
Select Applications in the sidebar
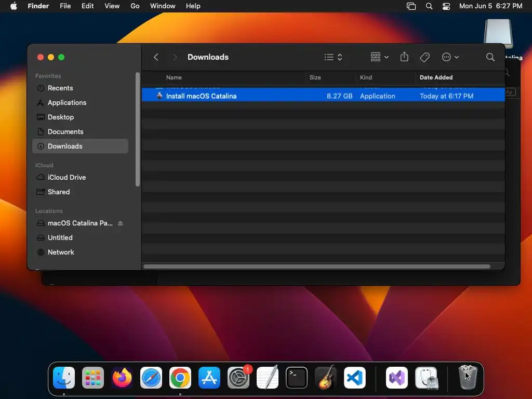click(x=80, y=103)
